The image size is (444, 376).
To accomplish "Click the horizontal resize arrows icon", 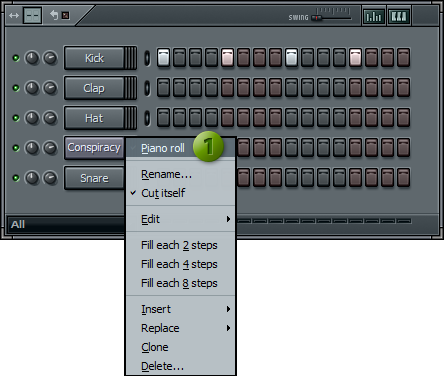I will coord(14,15).
